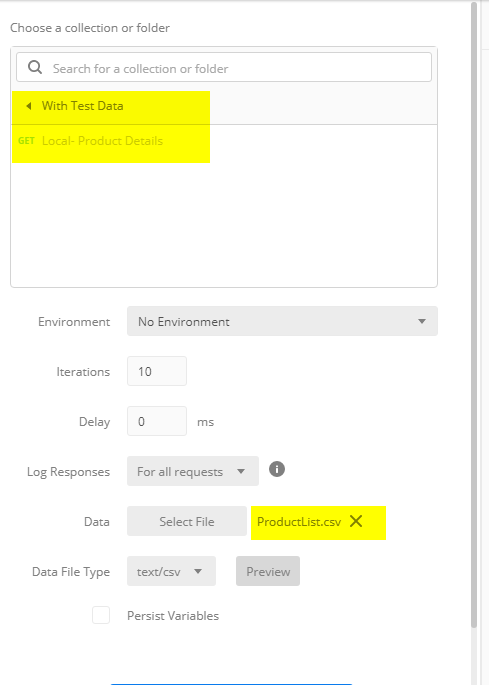Open the Data File Type dropdown

(x=171, y=571)
